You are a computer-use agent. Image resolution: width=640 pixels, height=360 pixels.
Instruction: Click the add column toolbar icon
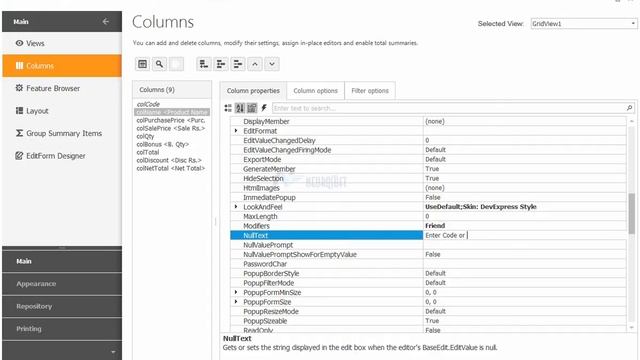click(204, 64)
